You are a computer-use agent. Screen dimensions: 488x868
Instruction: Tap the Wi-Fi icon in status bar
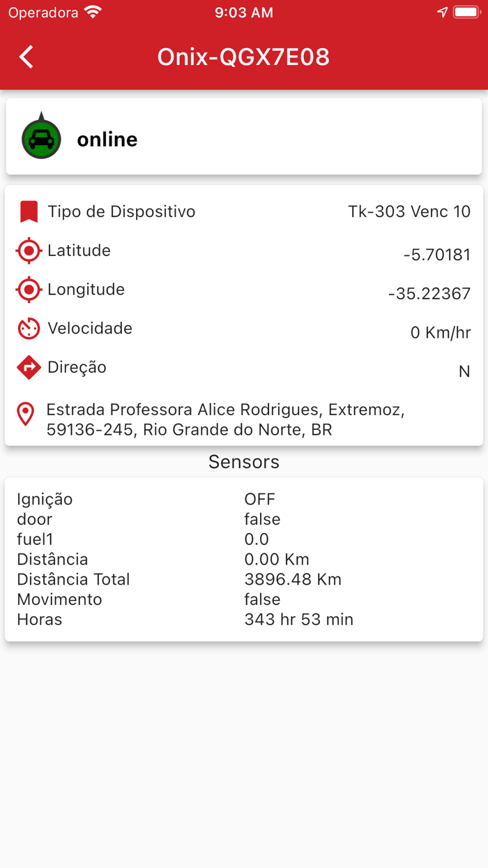(93, 13)
